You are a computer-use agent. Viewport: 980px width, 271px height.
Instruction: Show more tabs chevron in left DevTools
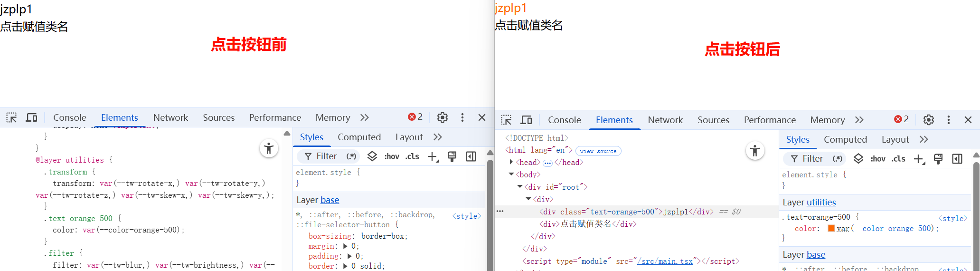point(364,117)
